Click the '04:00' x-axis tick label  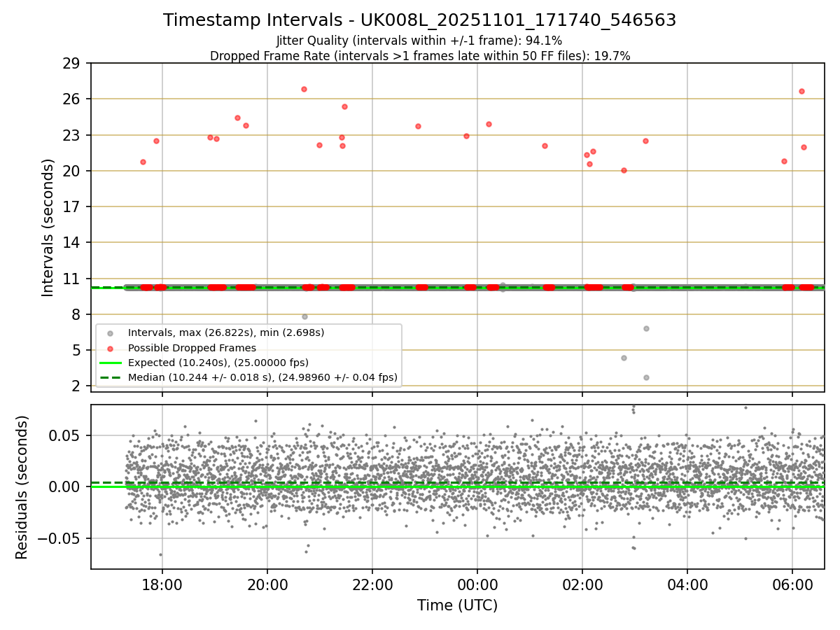pos(687,585)
